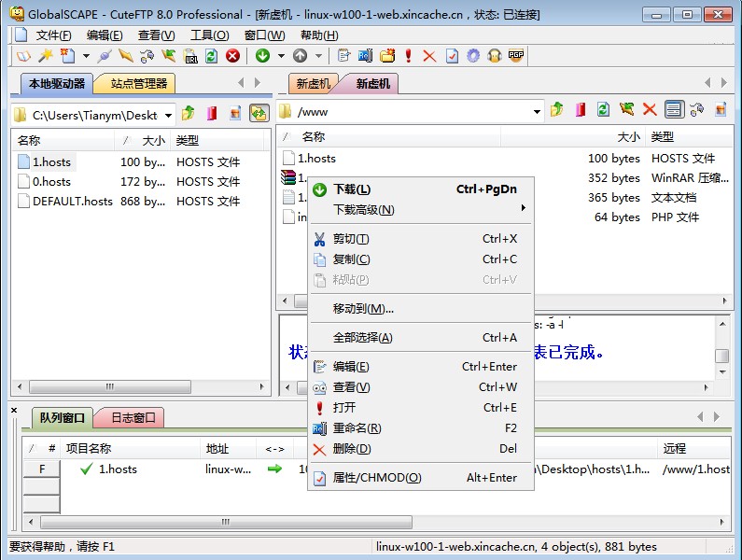Choose 下载(L) from the context menu
Screen dimensions: 742x560
(421, 189)
